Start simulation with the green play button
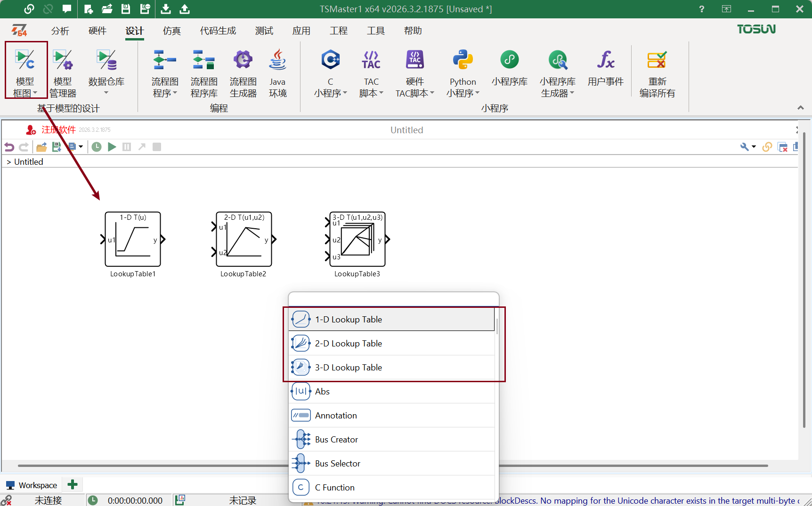Viewport: 812px width, 506px height. [x=112, y=147]
